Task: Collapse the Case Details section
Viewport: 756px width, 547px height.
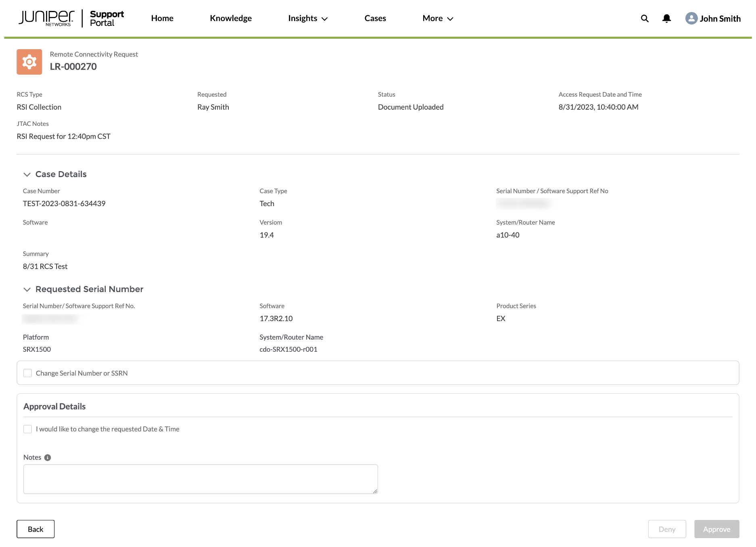Action: coord(27,174)
